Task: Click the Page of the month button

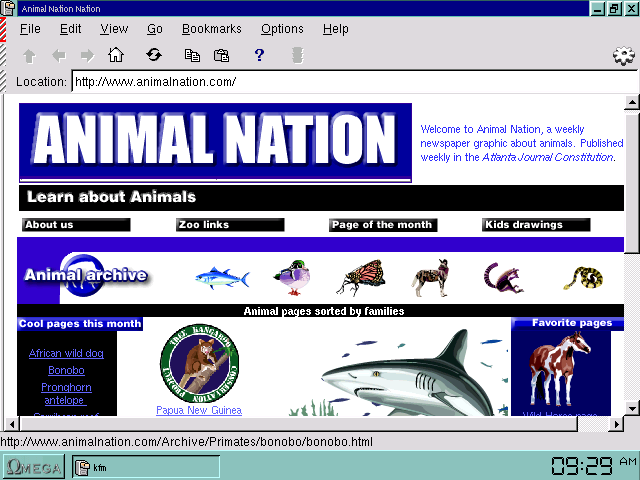Action: 383,225
